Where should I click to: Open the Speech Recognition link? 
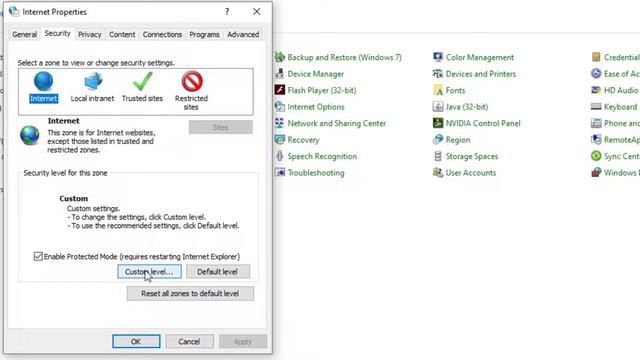click(x=322, y=156)
